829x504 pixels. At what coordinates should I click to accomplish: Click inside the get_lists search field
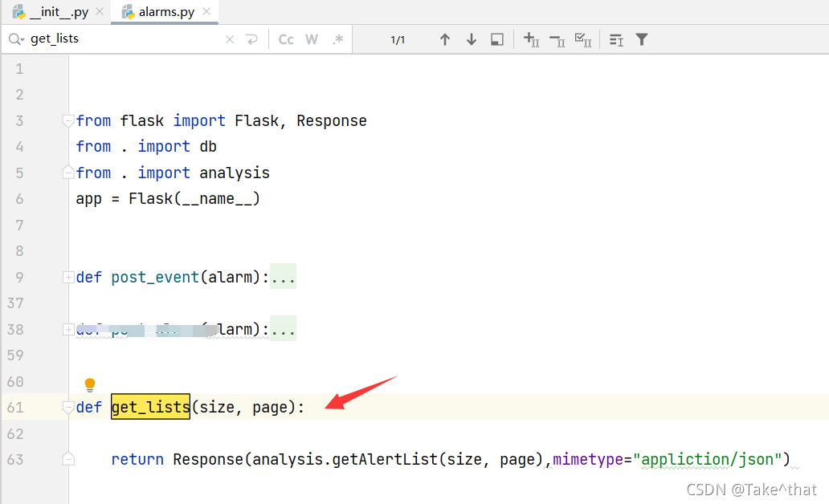tap(96, 39)
